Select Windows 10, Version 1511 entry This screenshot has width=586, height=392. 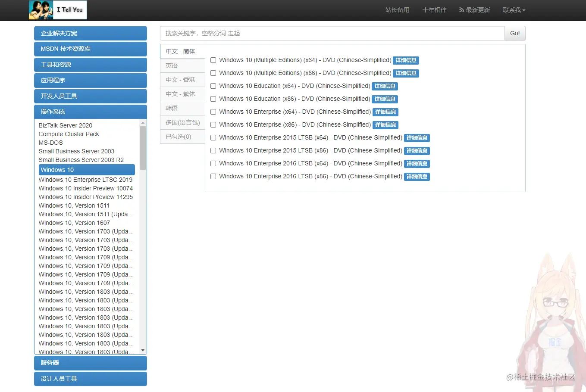coord(74,205)
